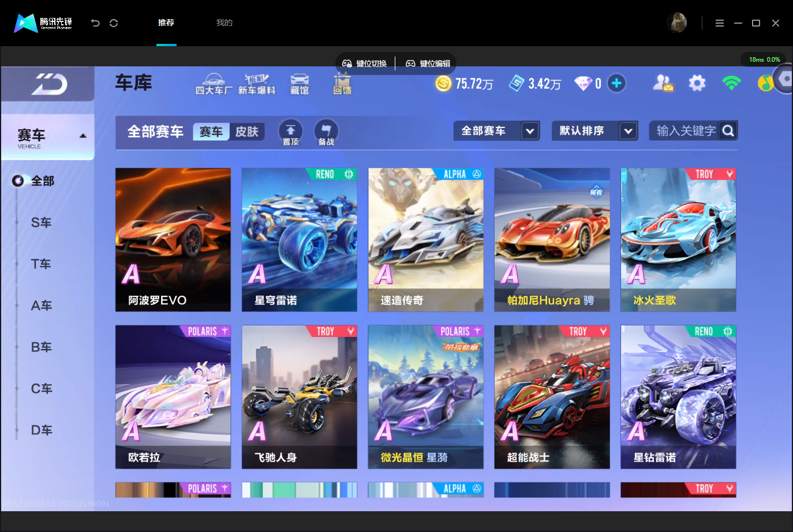Click the blue ticket currency icon
Viewport: 793px width, 532px height.
(x=517, y=84)
